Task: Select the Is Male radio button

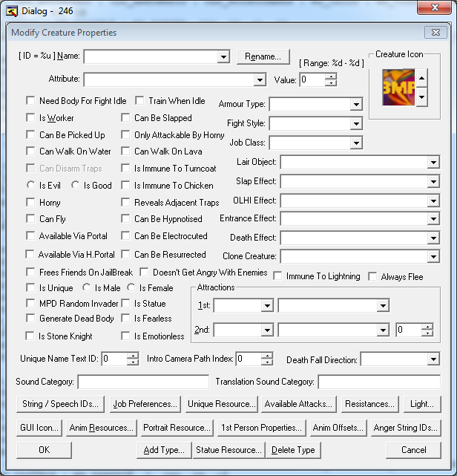Action: click(86, 287)
